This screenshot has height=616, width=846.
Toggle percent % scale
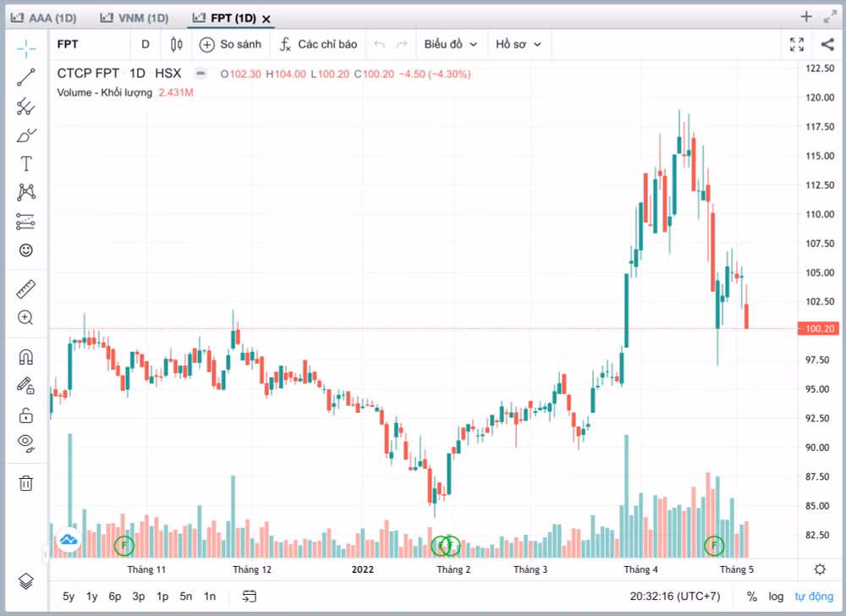click(x=751, y=596)
